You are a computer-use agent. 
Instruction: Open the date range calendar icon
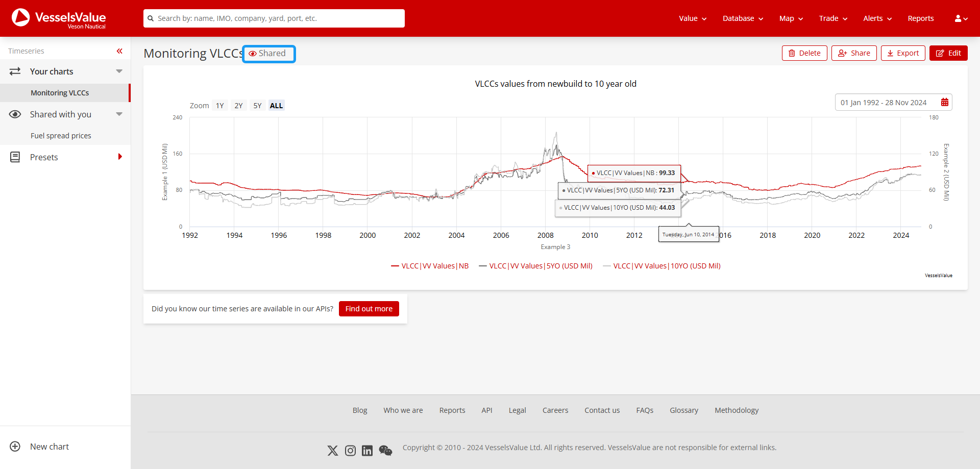coord(944,103)
